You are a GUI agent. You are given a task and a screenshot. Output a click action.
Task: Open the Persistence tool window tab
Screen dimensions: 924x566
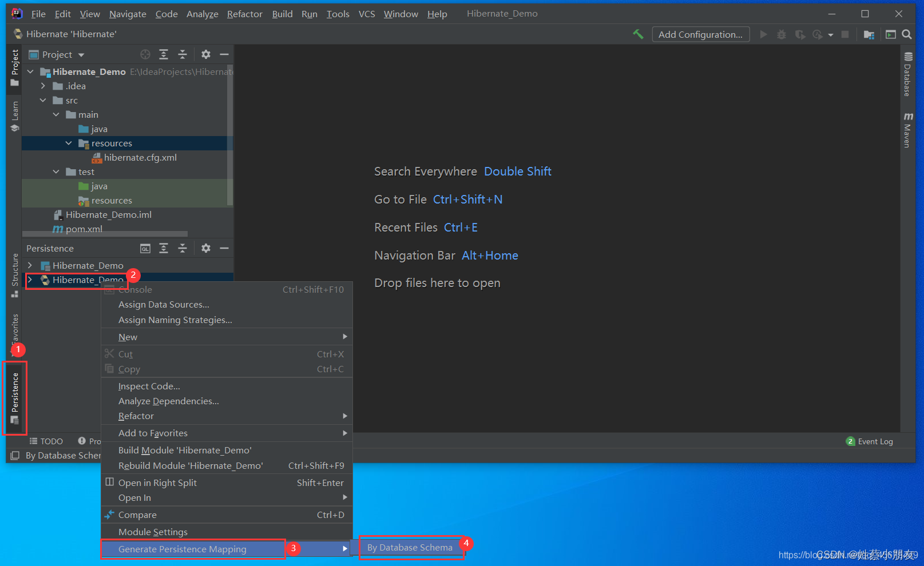[15, 398]
